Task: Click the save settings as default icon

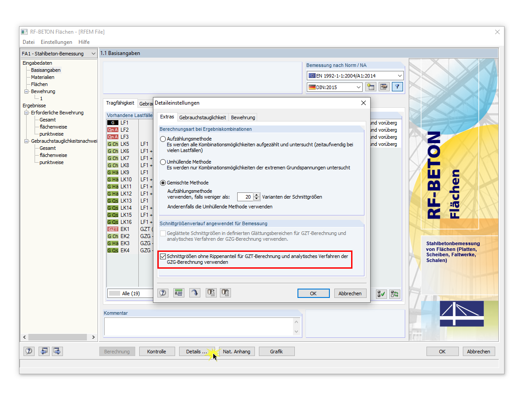Action: (x=225, y=293)
